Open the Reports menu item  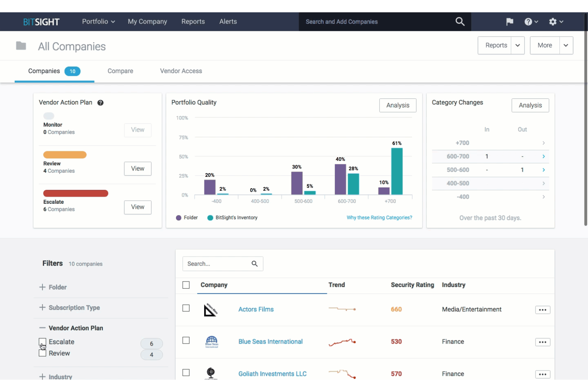pos(193,21)
